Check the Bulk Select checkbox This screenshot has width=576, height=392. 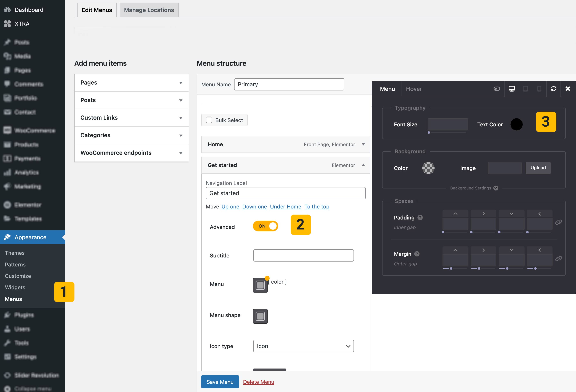[x=209, y=120]
